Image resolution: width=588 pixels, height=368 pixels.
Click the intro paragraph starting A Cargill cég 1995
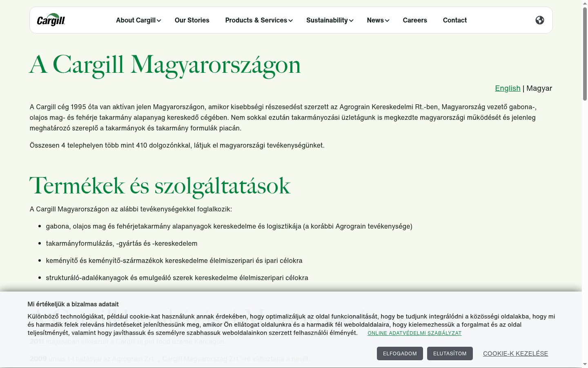click(283, 117)
